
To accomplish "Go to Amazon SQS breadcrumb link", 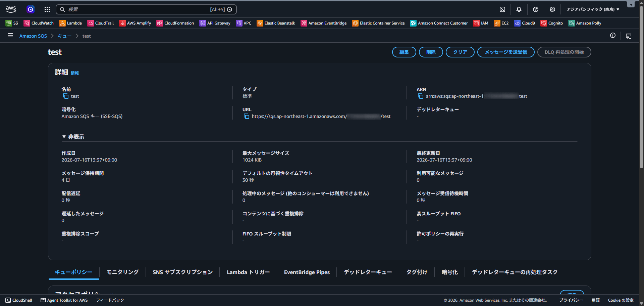I will tap(33, 36).
